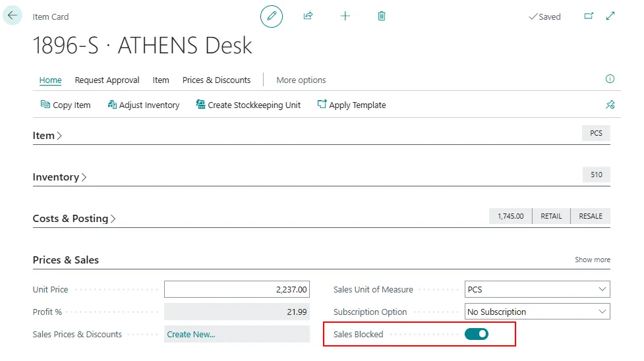Delete item using trash icon
This screenshot has height=361, width=644.
[382, 16]
